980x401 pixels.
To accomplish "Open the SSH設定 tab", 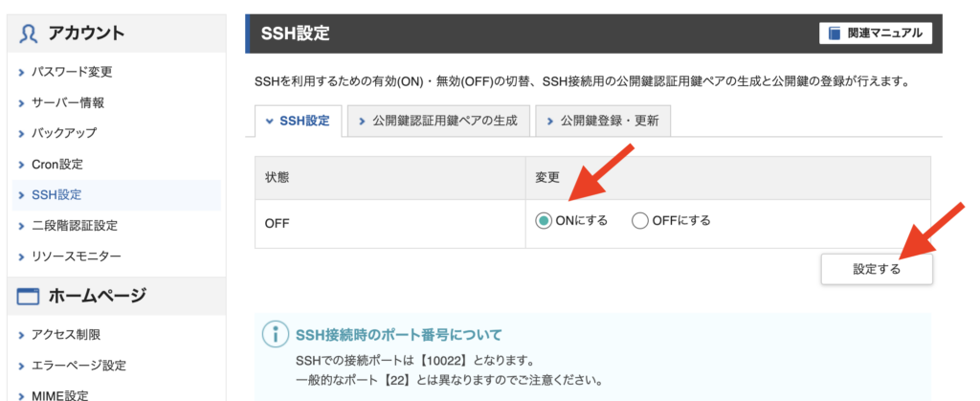I will pos(299,122).
